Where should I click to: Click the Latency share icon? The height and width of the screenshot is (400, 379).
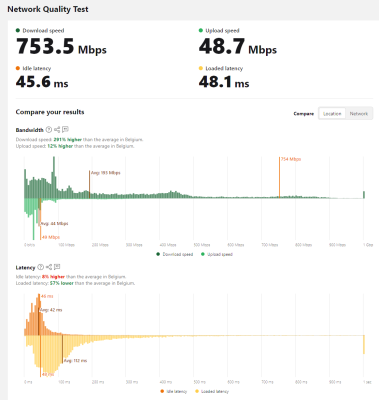pos(49,267)
